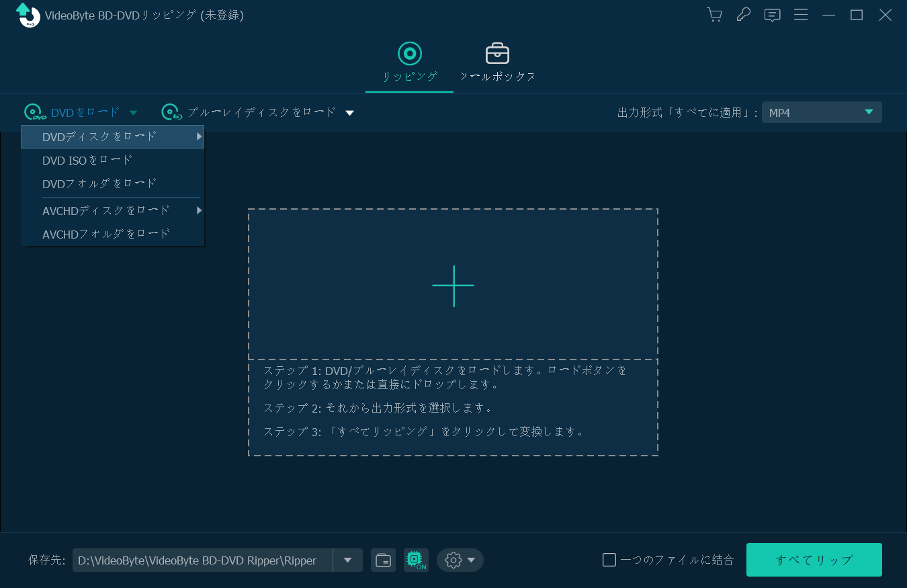Open the save destination path dropdown

(x=347, y=560)
